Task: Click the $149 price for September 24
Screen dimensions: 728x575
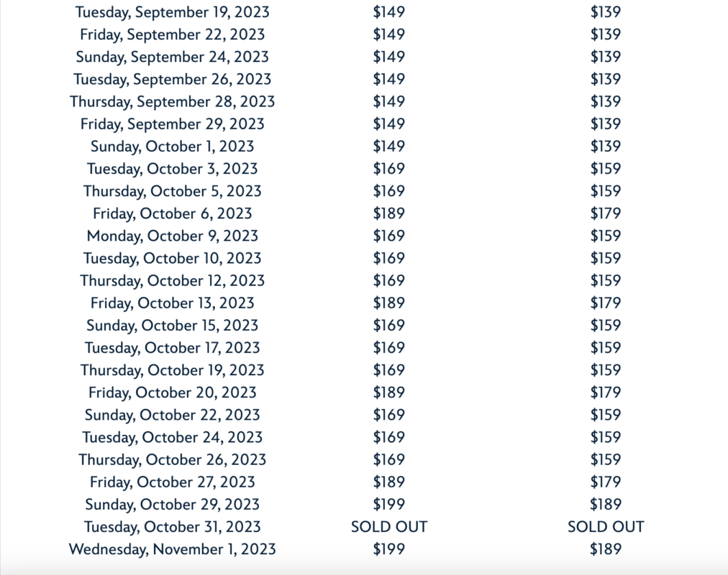Action: 388,57
